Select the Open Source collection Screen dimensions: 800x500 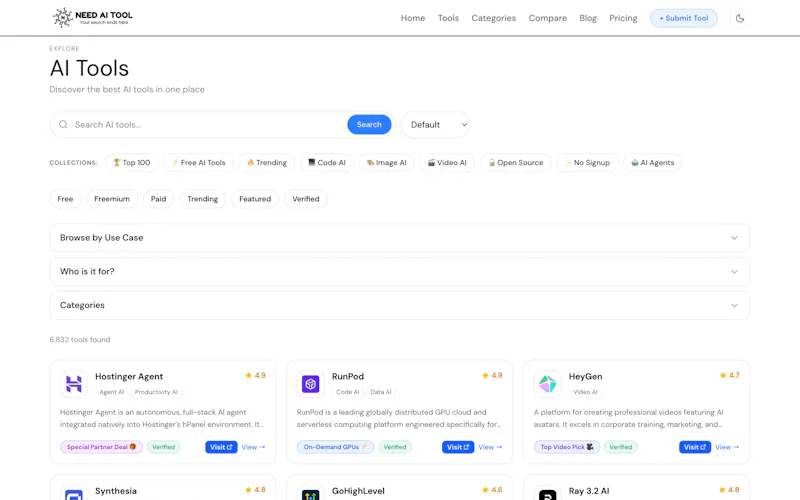click(x=515, y=163)
